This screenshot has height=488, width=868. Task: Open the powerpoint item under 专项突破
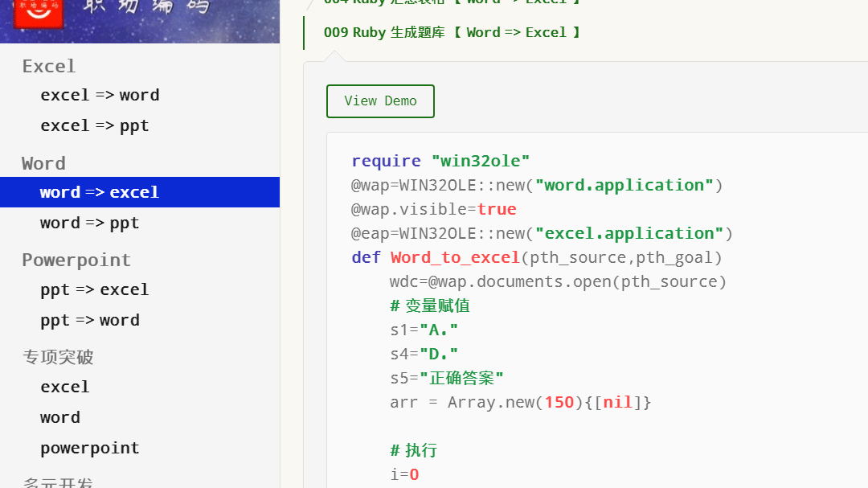(x=90, y=448)
